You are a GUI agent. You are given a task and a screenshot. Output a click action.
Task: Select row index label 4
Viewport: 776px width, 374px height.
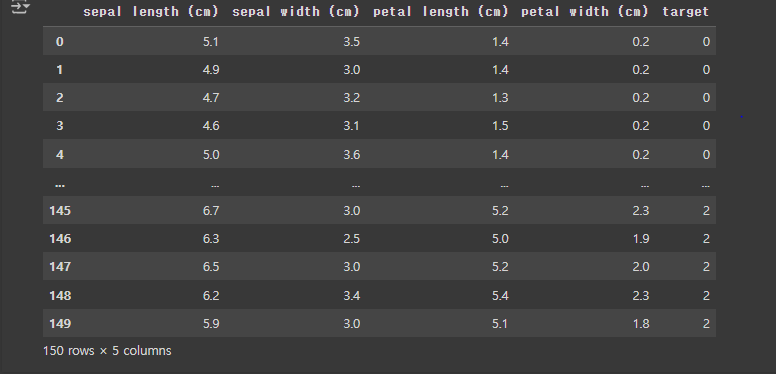[x=60, y=155]
